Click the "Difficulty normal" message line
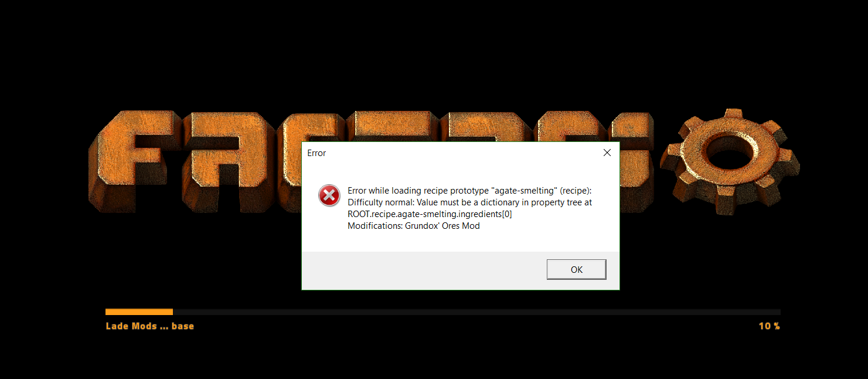This screenshot has height=379, width=868. pos(469,202)
